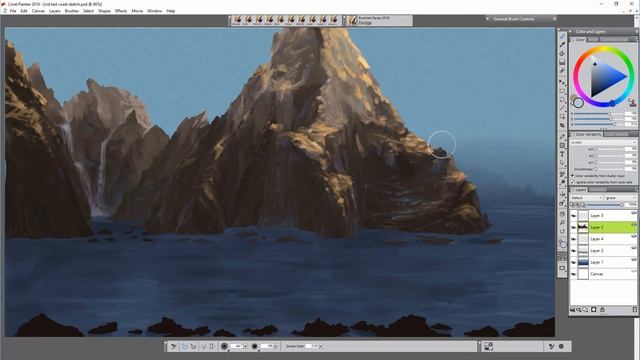Select the Pen shape tool

[x=562, y=137]
